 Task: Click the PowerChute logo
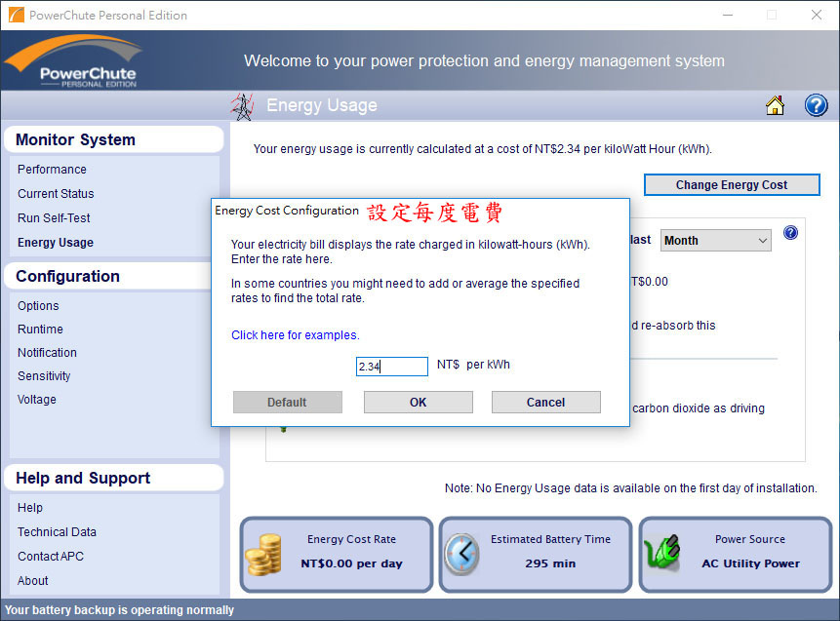click(x=73, y=61)
